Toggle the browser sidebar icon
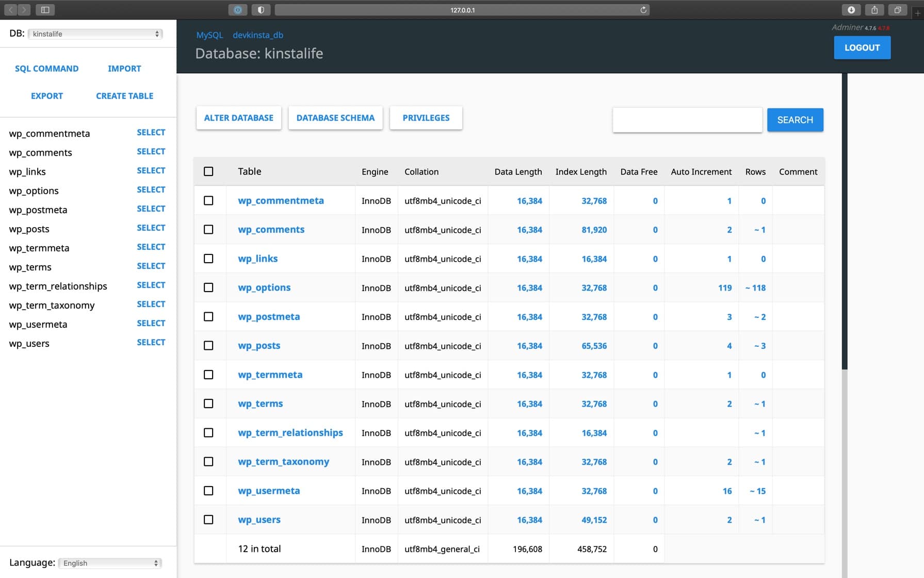This screenshot has width=924, height=578. click(45, 9)
